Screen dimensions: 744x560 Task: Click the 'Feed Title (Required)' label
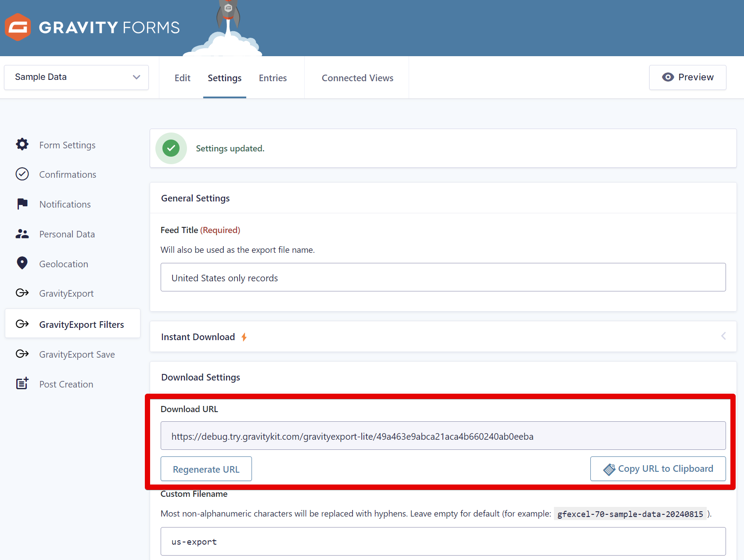click(200, 230)
